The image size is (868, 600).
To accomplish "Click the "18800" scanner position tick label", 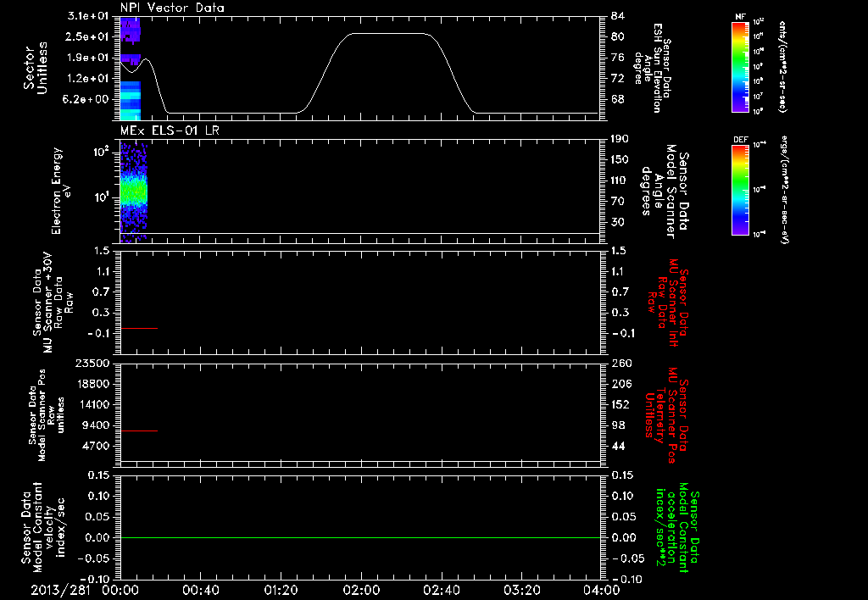I will [x=93, y=384].
